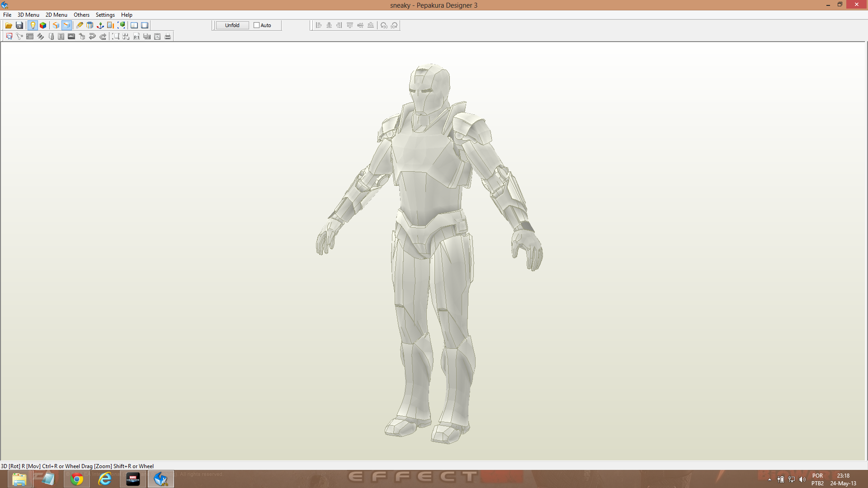
Task: Open the notepad app on the taskbar
Action: 47,479
